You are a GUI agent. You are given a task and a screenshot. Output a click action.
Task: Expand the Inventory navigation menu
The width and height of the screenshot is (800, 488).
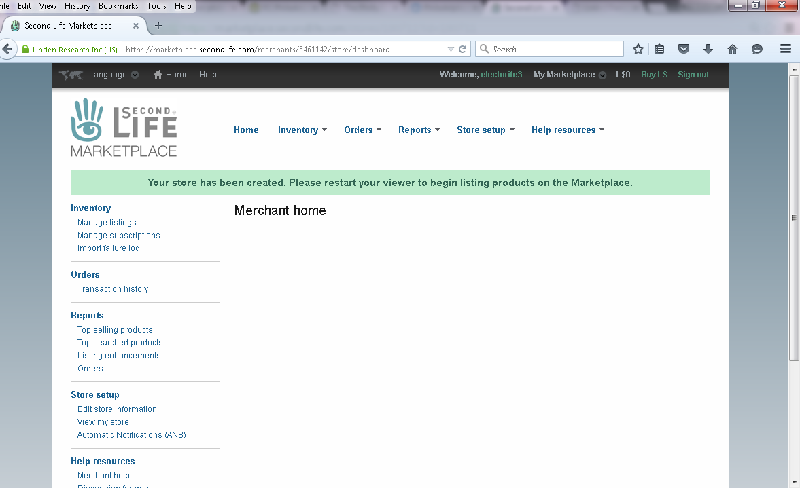tap(302, 130)
